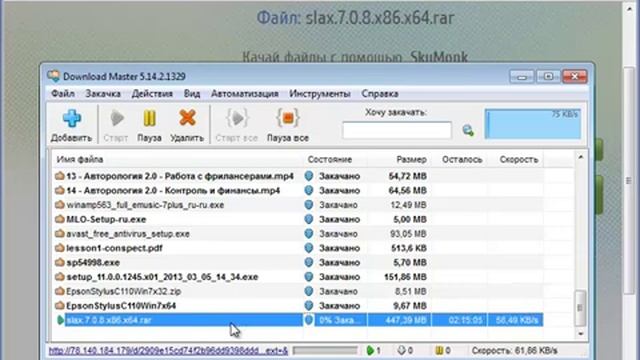Click the folder icon of sp54998.exe

pos(60,262)
